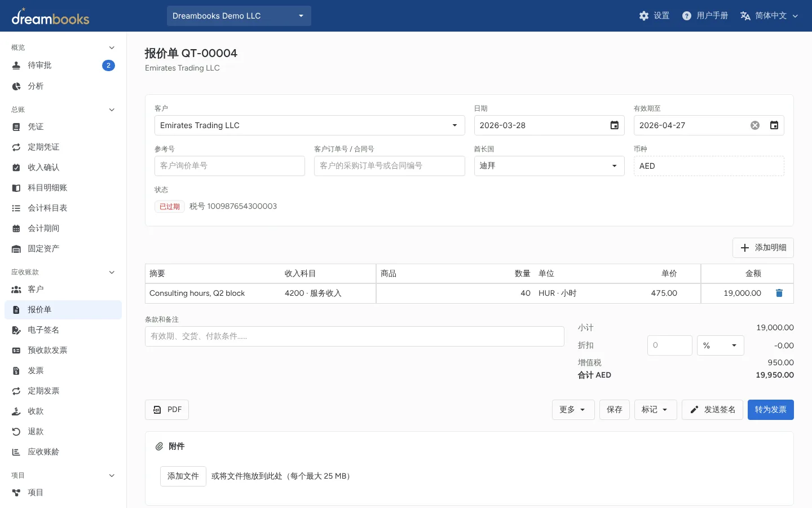Open the date calendar picker icon
The width and height of the screenshot is (812, 508).
click(615, 125)
